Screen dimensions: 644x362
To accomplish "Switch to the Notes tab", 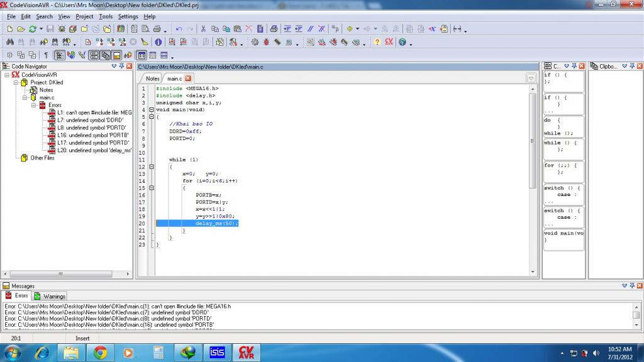I will pos(152,79).
